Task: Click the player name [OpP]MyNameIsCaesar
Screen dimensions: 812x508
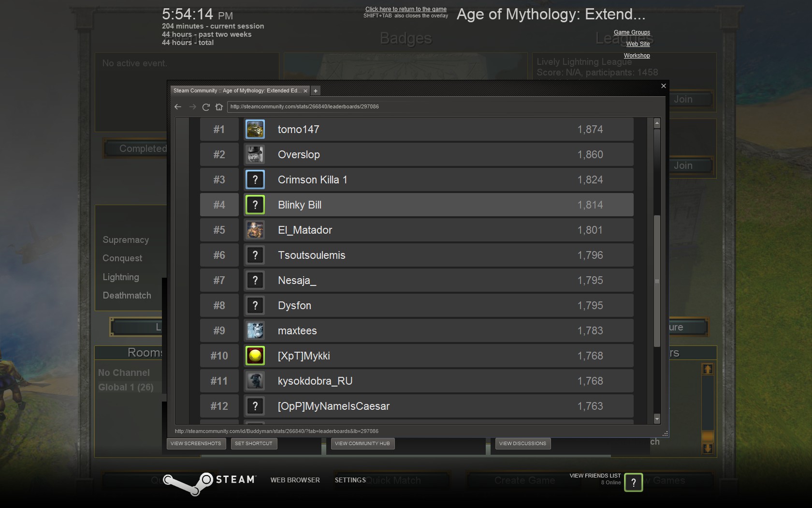Action: coord(333,406)
